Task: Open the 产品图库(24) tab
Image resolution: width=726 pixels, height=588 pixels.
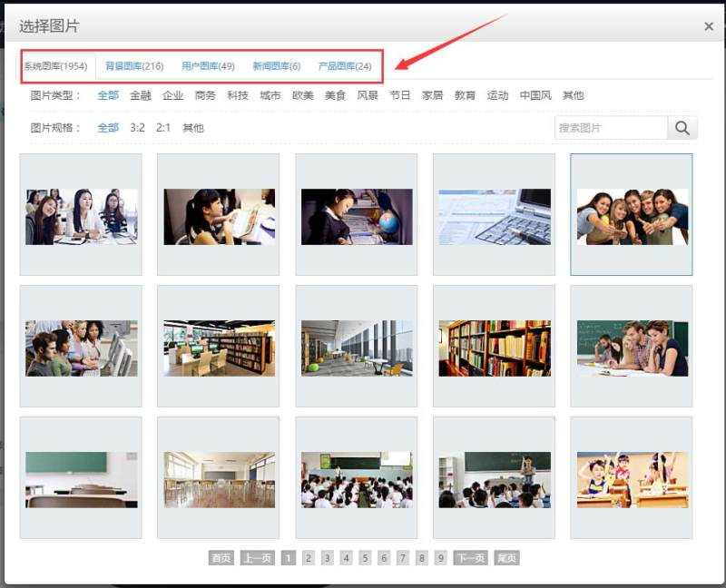Action: click(x=345, y=66)
